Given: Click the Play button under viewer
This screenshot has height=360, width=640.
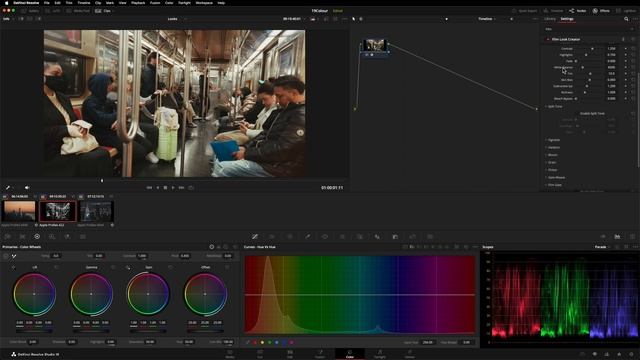Looking at the screenshot, I should click(x=173, y=188).
